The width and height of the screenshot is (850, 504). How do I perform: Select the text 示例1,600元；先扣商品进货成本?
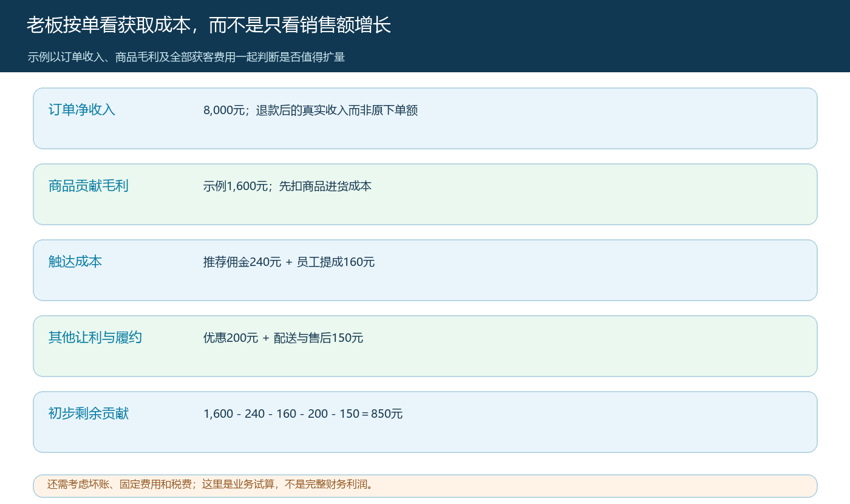click(x=287, y=186)
